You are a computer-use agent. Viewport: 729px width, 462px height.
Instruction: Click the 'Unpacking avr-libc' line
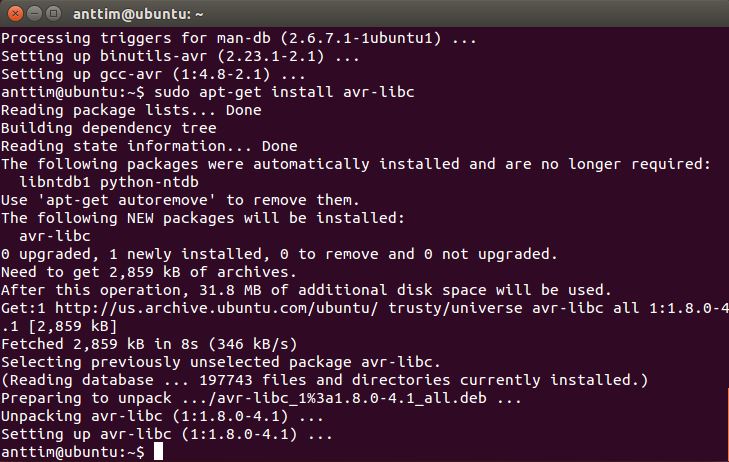(x=162, y=416)
